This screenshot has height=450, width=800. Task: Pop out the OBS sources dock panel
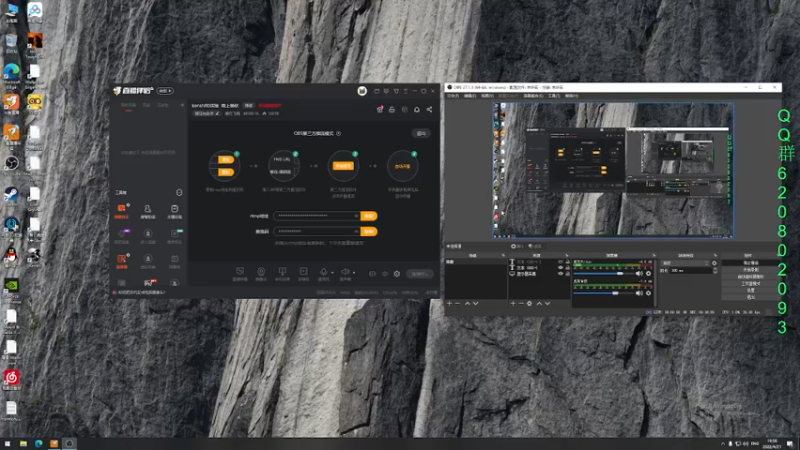(566, 255)
